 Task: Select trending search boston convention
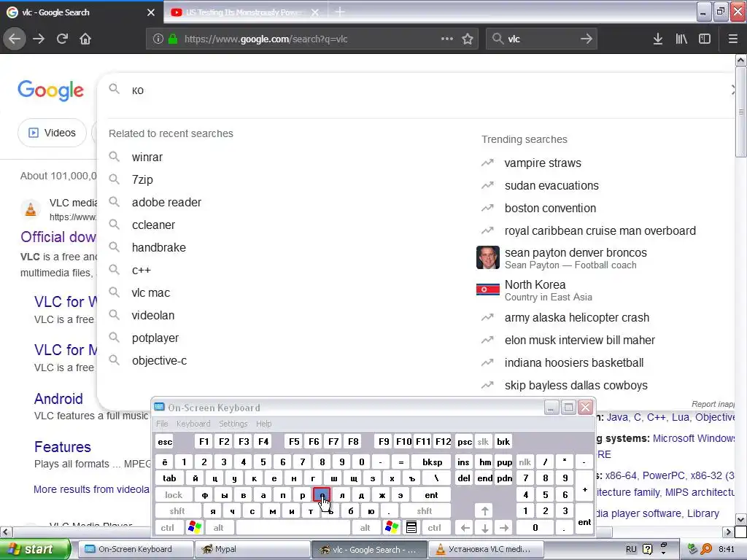pyautogui.click(x=550, y=208)
